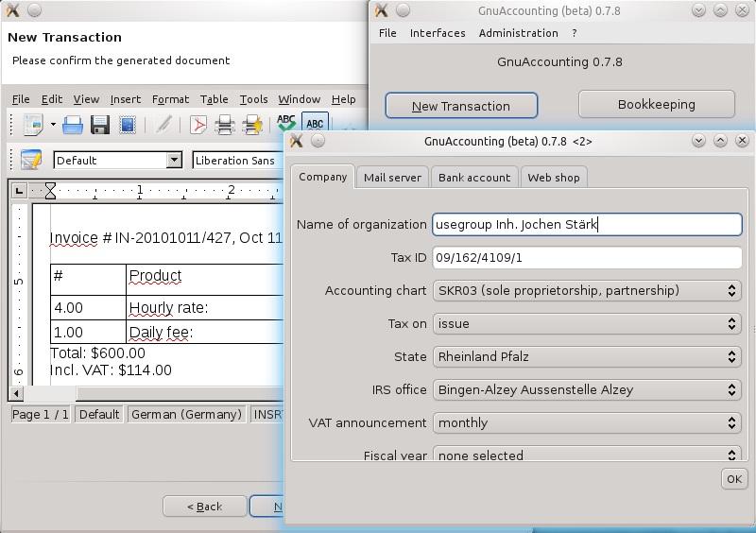Open the Administration menu

point(518,33)
